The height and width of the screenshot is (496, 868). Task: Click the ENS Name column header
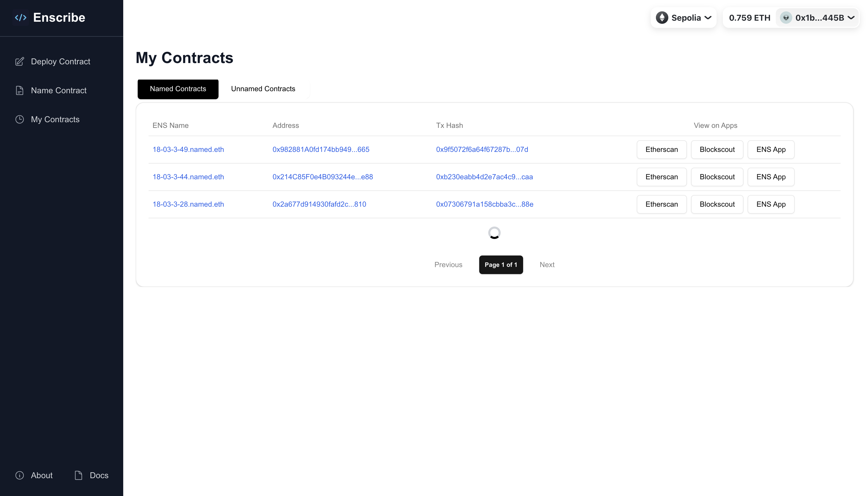170,125
